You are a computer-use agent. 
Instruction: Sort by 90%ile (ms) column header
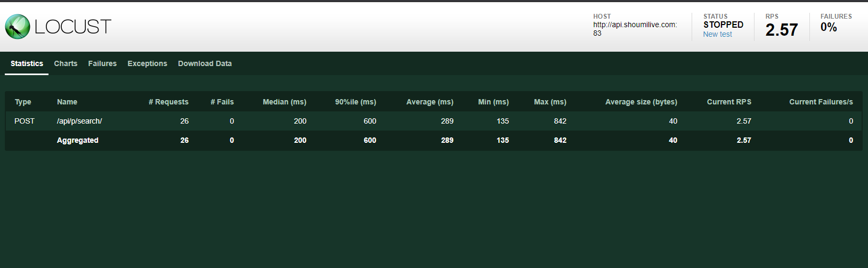tap(355, 102)
